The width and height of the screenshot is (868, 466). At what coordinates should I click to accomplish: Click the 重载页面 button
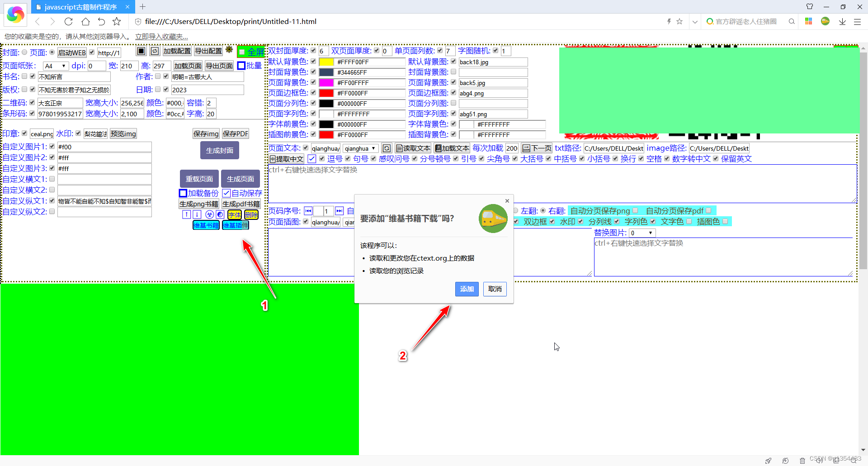coord(199,179)
